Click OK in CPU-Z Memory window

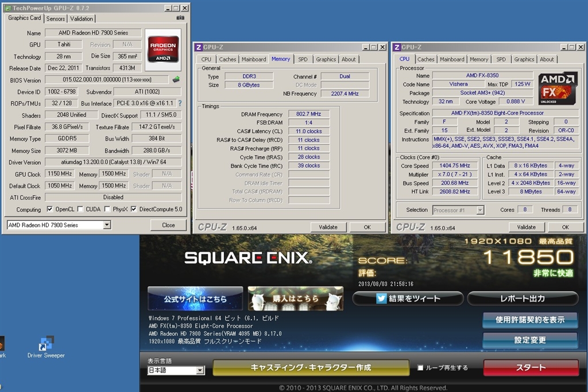(x=367, y=227)
